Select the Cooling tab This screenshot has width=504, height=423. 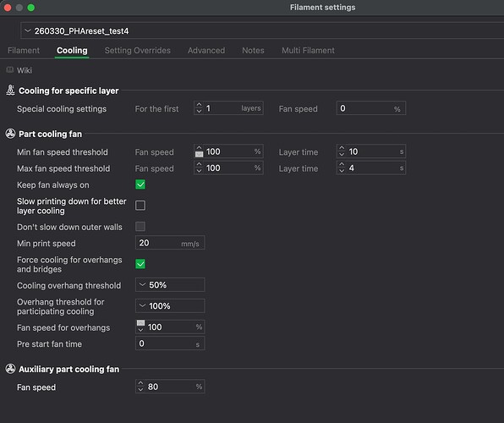coord(72,51)
